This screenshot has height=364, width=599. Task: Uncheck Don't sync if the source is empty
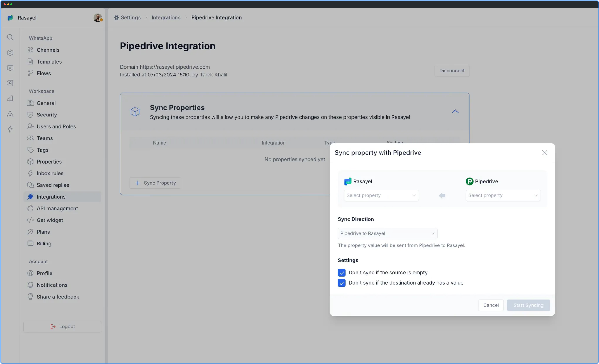[342, 273]
